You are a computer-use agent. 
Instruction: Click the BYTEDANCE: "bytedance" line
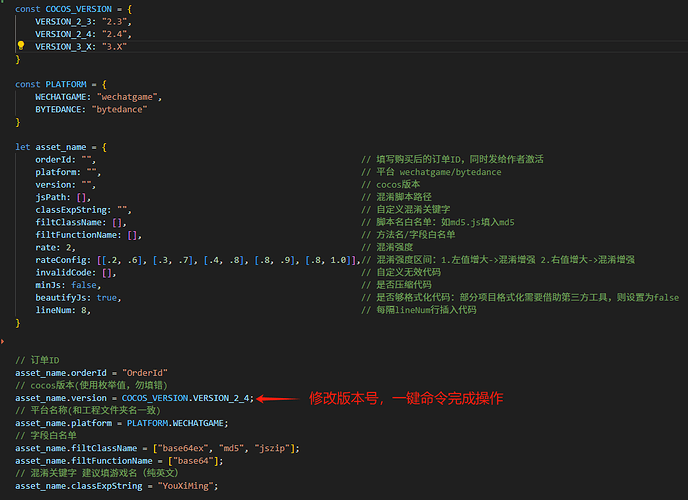tap(91, 110)
